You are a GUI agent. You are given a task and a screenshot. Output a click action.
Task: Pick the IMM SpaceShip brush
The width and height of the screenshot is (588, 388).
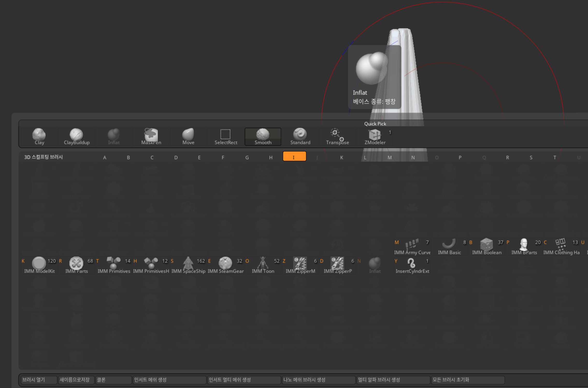tap(188, 265)
